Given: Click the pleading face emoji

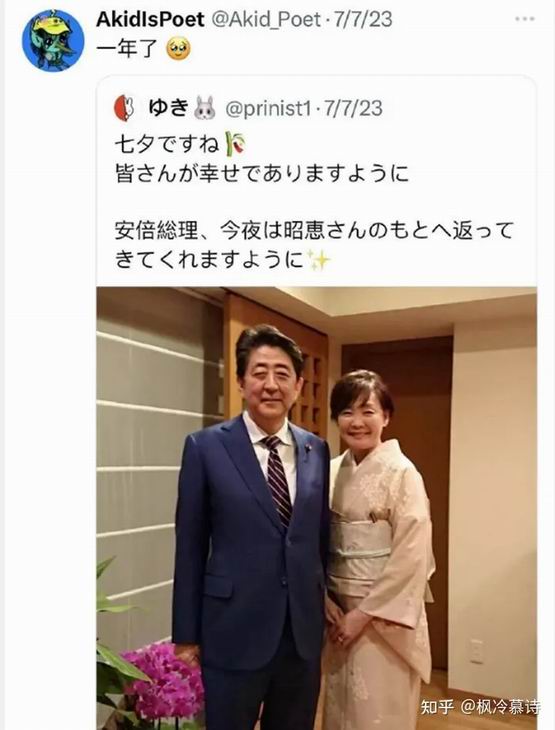Looking at the screenshot, I should coord(178,50).
